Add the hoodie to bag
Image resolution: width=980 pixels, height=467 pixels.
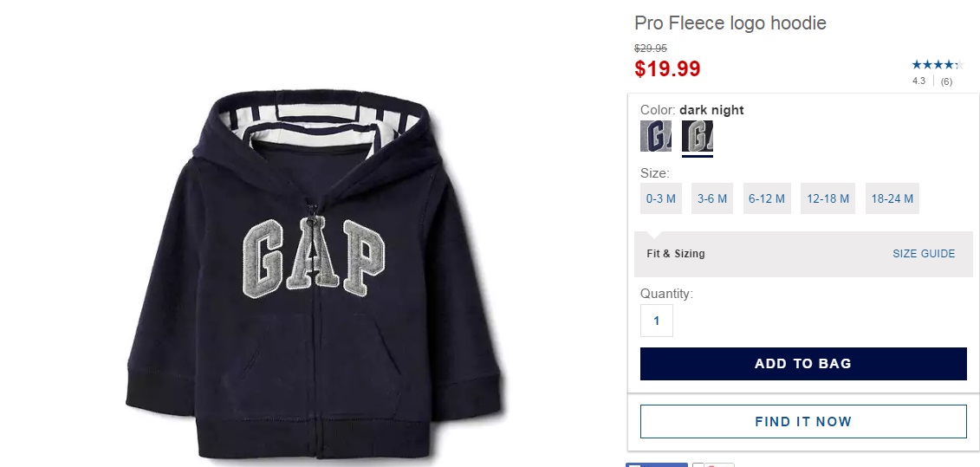point(803,364)
